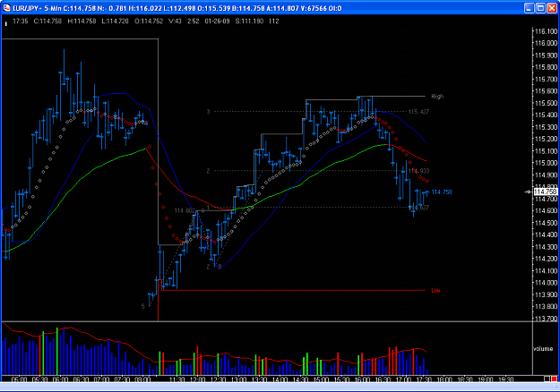Screen dimensions: 560x392
Task: Click 113.900 on the price axis
Action: coord(546,294)
